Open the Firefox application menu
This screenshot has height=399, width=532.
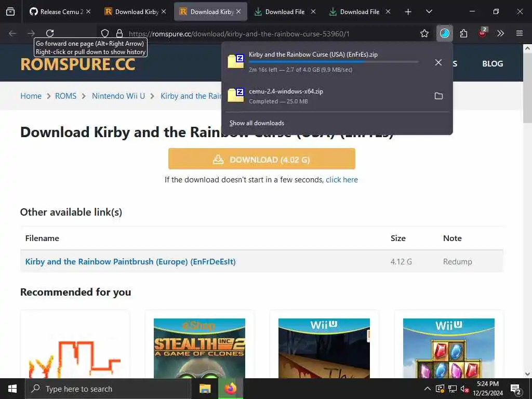point(520,33)
